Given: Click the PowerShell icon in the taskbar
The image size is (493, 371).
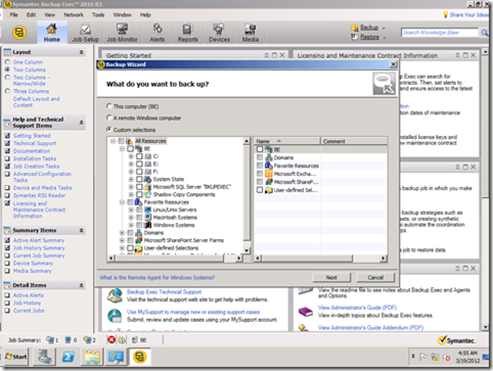Looking at the screenshot, I should click(68, 357).
